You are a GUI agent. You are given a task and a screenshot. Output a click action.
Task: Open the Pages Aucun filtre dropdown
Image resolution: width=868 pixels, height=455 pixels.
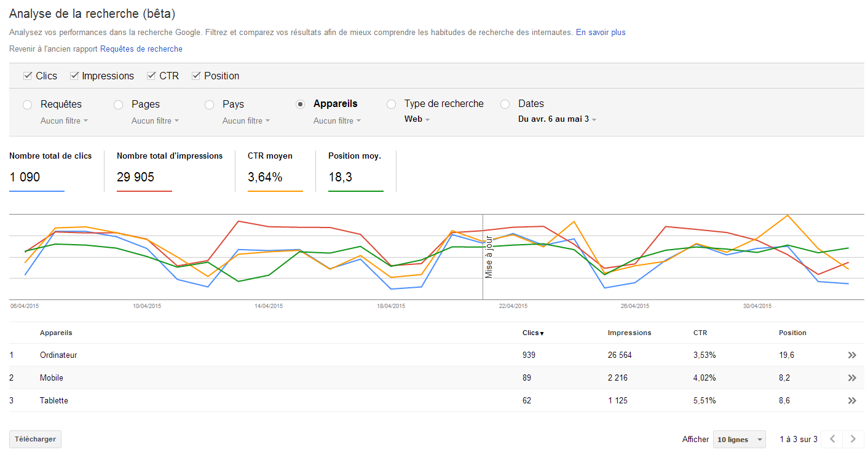(x=155, y=121)
